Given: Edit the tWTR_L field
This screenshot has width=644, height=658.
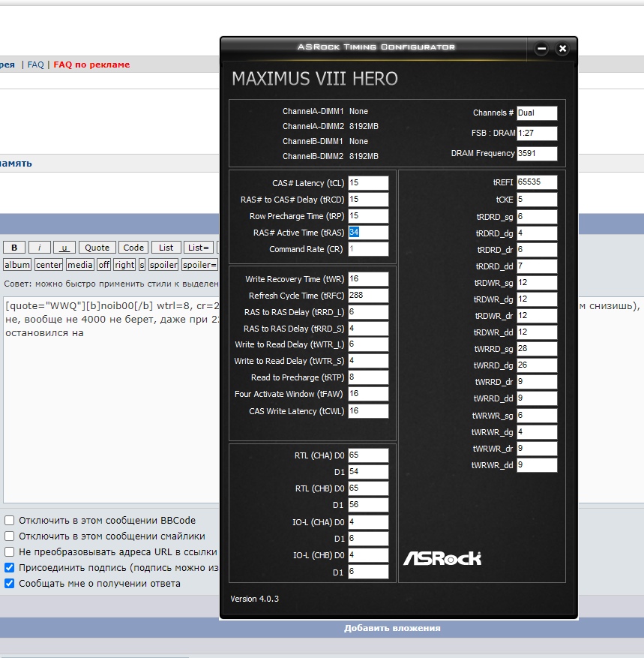Looking at the screenshot, I should (368, 344).
